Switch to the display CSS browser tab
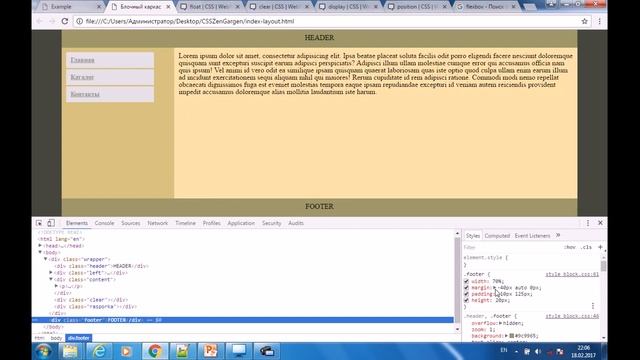640x360 pixels. (x=348, y=7)
